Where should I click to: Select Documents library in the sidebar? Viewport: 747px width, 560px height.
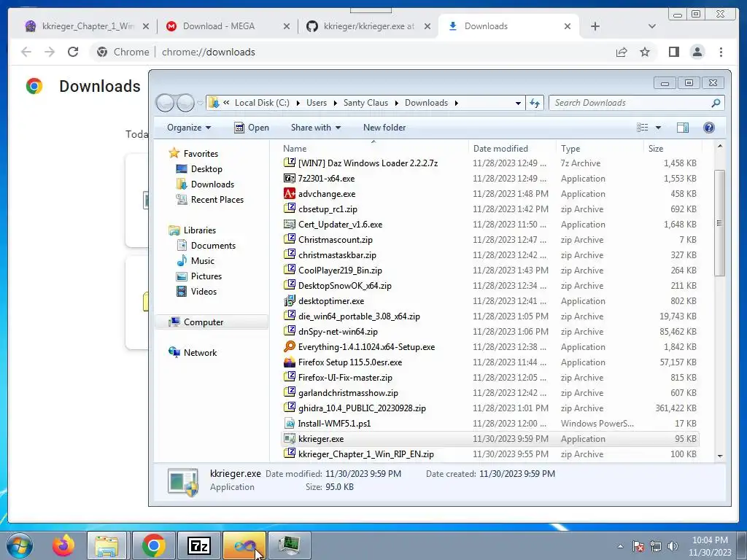pos(213,246)
